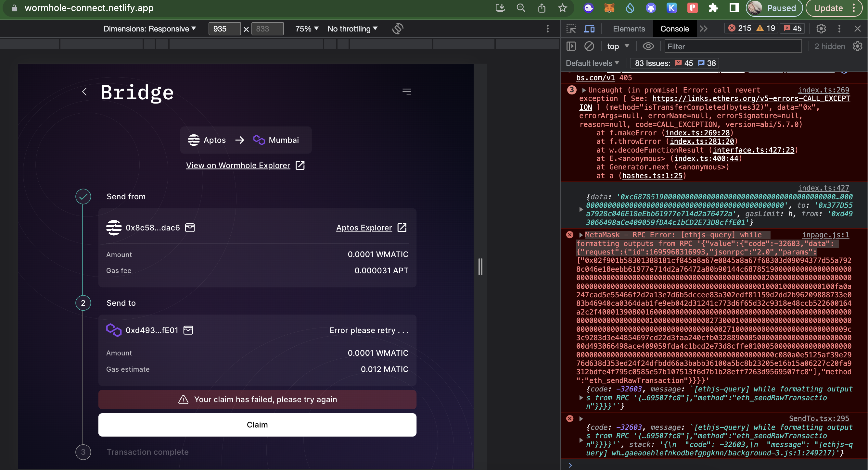Image resolution: width=868 pixels, height=470 pixels.
Task: Show the console sidebar panel
Action: click(571, 46)
